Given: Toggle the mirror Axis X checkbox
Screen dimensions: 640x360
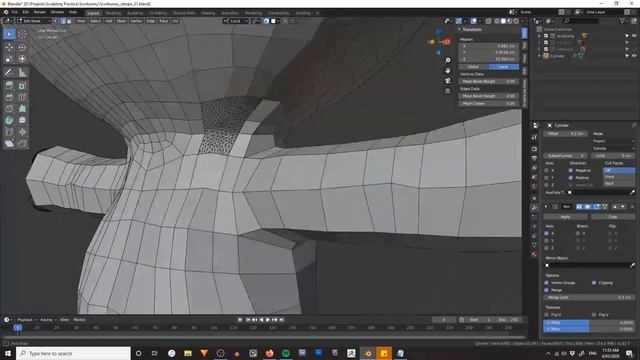Looking at the screenshot, I should tap(547, 233).
